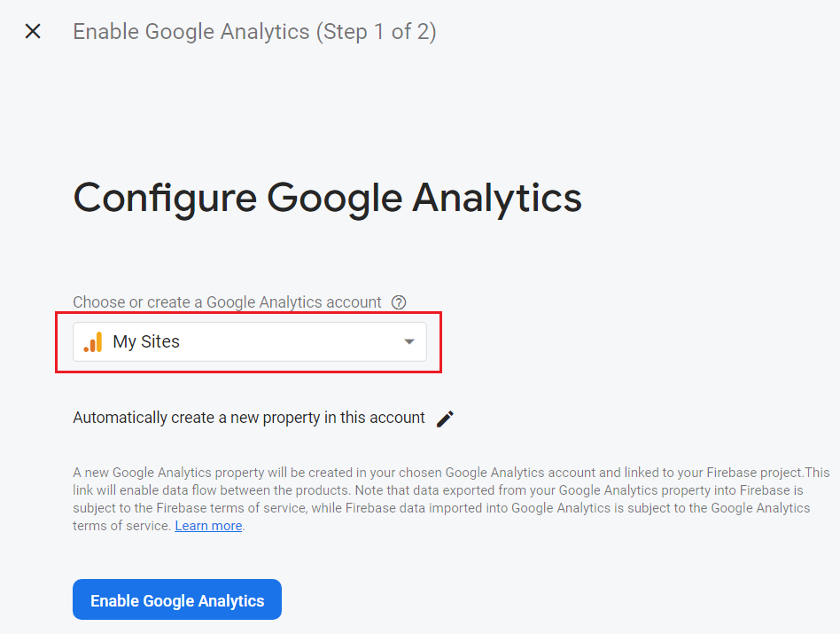Viewport: 840px width, 634px height.
Task: Click the Step 1 of 2 title text
Action: point(254,32)
